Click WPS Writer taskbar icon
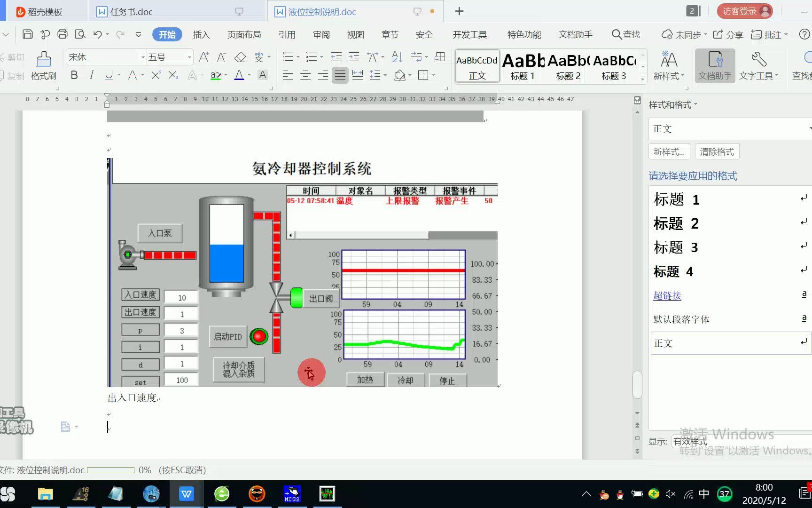 point(187,494)
